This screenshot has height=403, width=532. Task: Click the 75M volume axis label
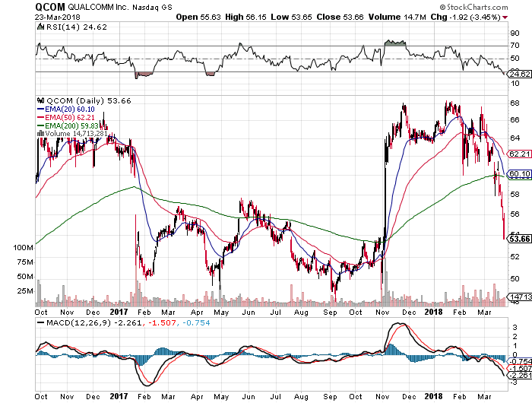point(25,262)
